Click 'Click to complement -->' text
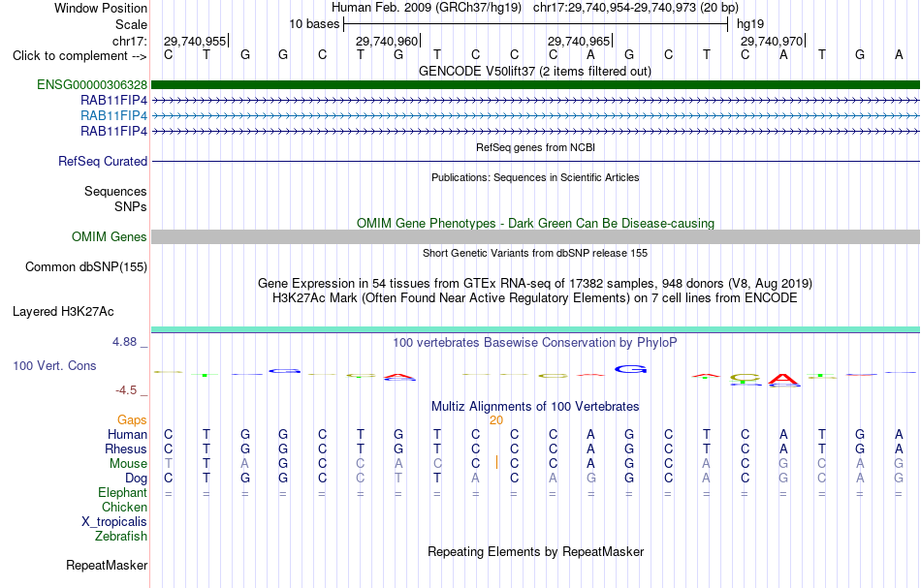 point(79,56)
